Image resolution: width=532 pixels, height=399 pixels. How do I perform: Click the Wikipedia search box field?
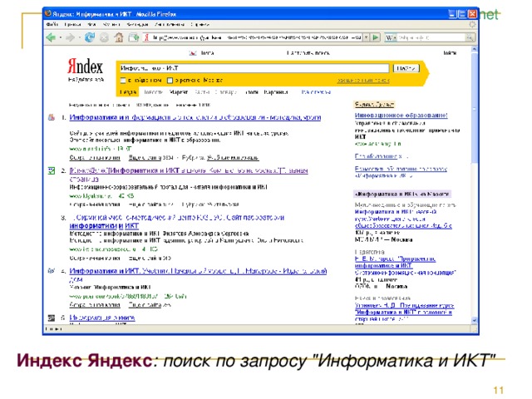(x=431, y=37)
